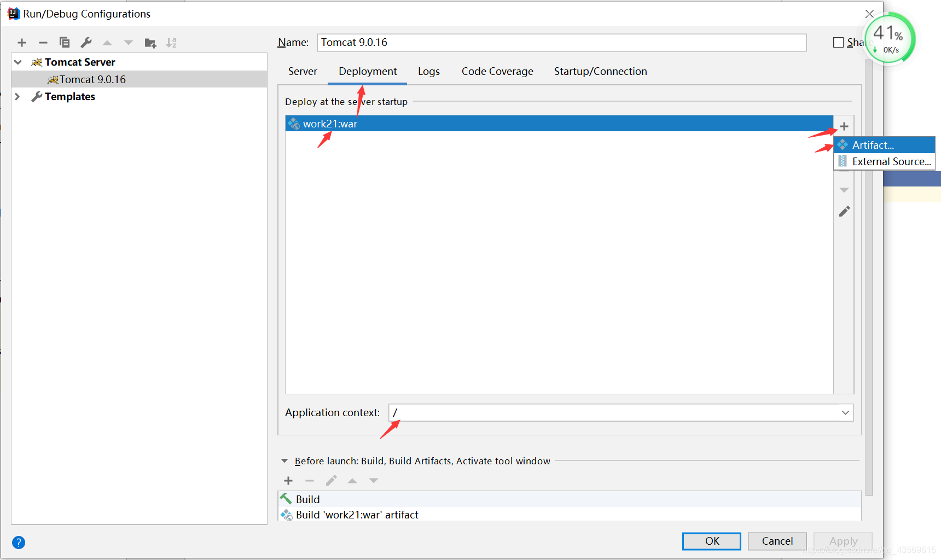Add a before launch task
Image resolution: width=941 pixels, height=560 pixels.
tap(288, 481)
